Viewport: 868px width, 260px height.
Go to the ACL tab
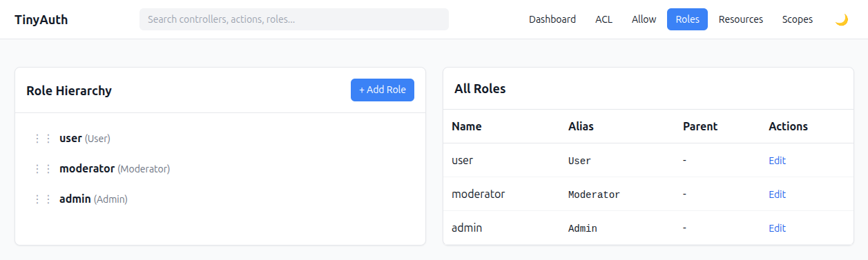(x=604, y=19)
